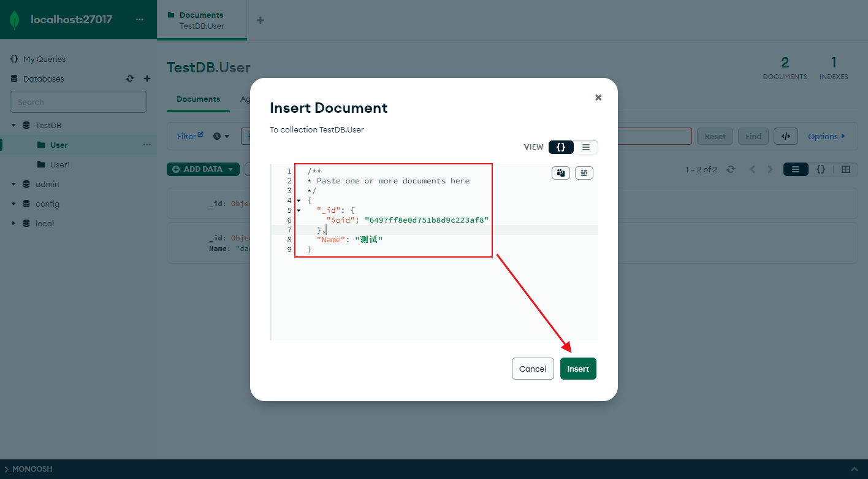Open the ADD DATA dropdown
The height and width of the screenshot is (479, 868).
coord(203,169)
